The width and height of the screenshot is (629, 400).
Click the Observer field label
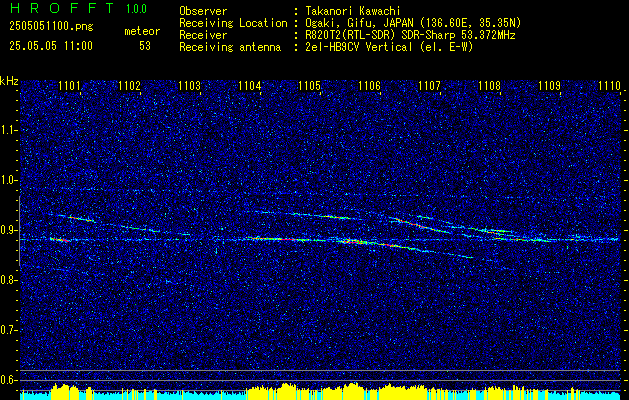pyautogui.click(x=203, y=11)
